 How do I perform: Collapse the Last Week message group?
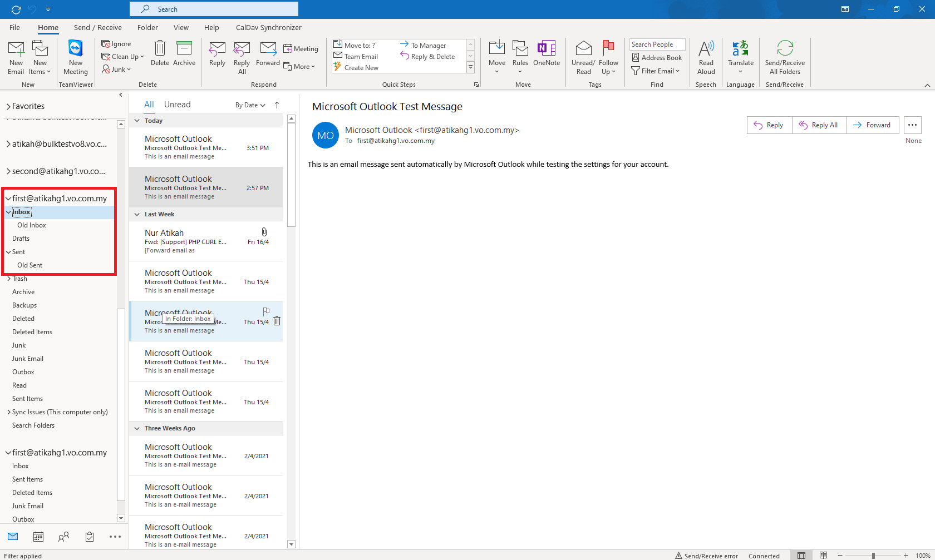click(x=137, y=214)
